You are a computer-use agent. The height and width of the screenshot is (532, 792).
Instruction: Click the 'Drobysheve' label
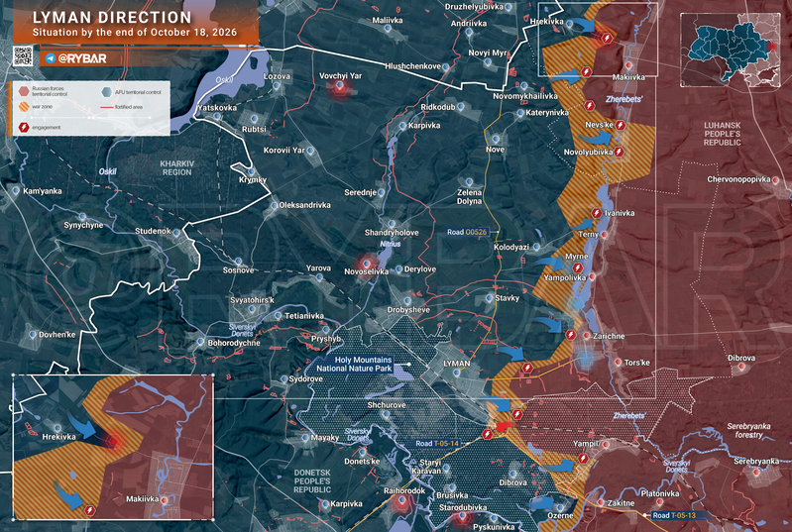408,310
